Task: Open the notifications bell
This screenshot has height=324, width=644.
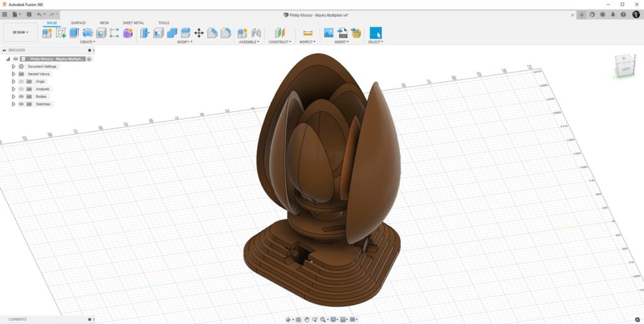Action: [x=613, y=14]
